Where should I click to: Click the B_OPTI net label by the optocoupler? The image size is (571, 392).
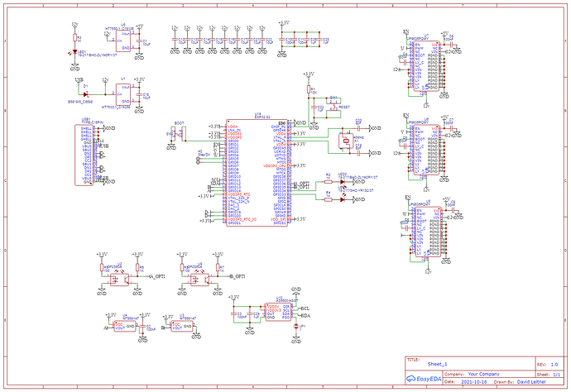[x=237, y=276]
